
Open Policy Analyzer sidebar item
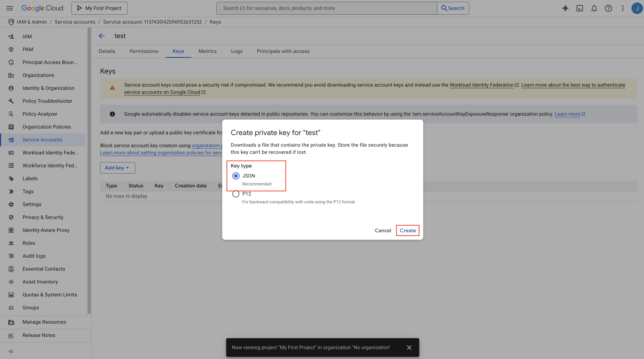coord(43,114)
